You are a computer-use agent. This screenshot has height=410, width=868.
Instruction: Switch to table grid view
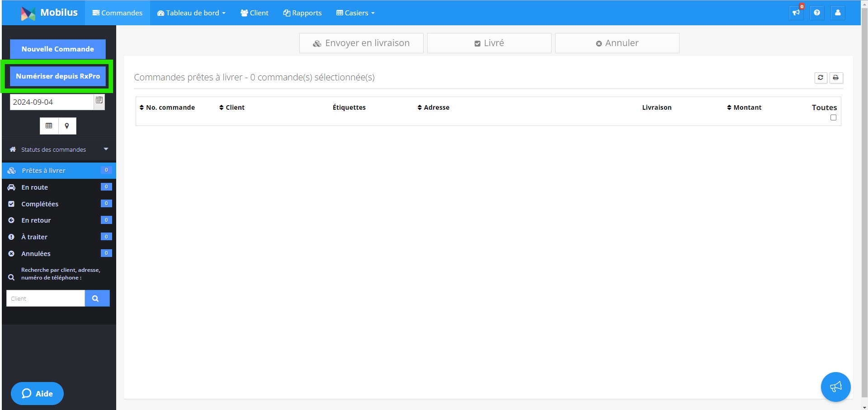(49, 126)
